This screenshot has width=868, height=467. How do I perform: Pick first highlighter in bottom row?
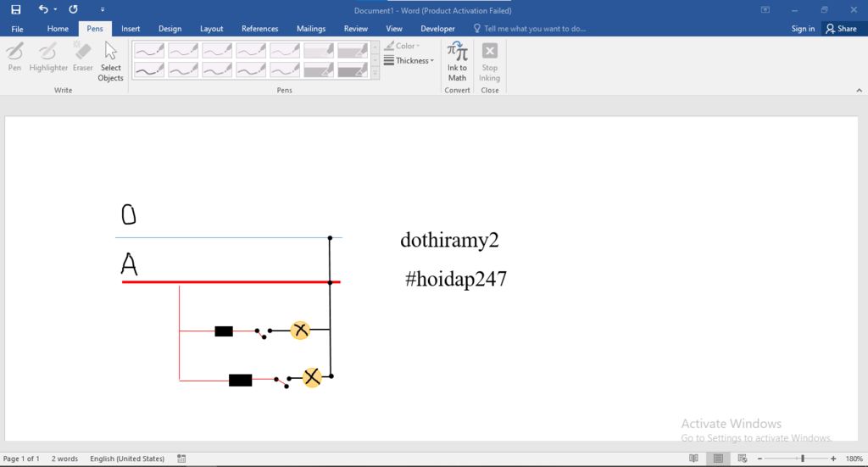[319, 69]
